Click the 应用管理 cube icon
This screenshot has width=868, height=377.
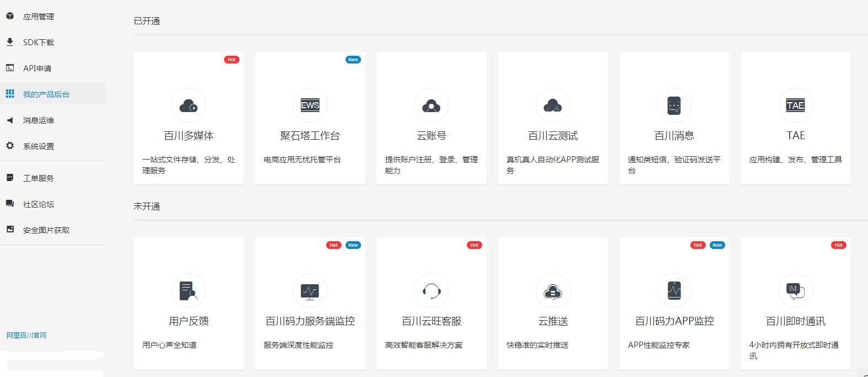10,16
